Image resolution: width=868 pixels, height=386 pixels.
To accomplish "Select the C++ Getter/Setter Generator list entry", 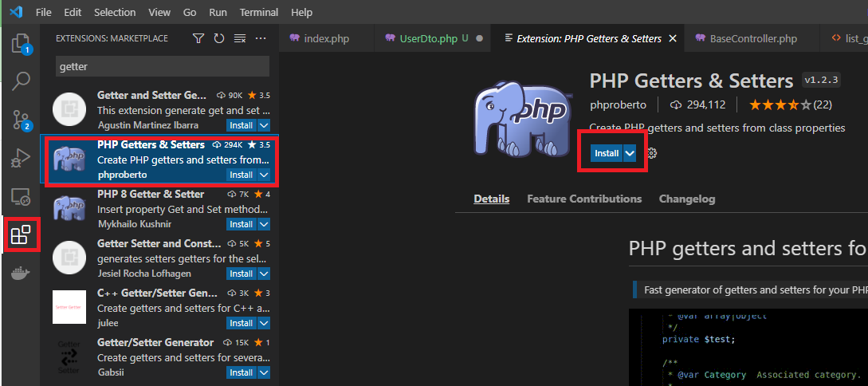I will click(x=159, y=307).
